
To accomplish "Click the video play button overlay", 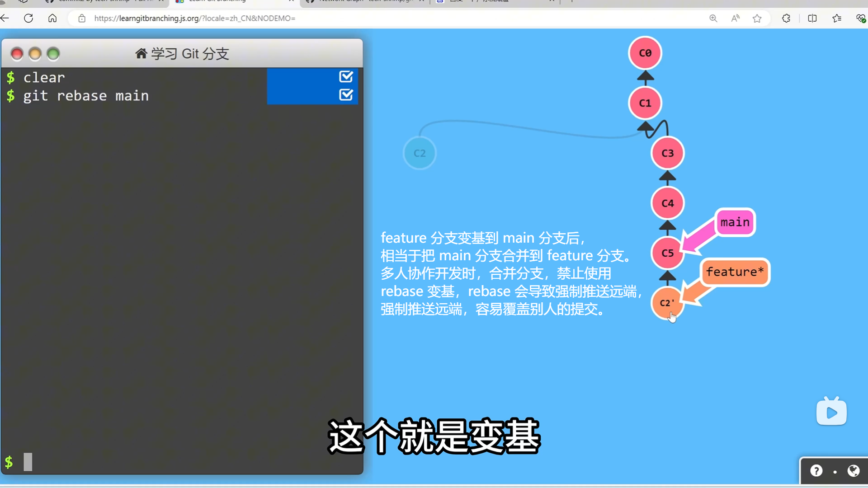I will click(x=831, y=412).
